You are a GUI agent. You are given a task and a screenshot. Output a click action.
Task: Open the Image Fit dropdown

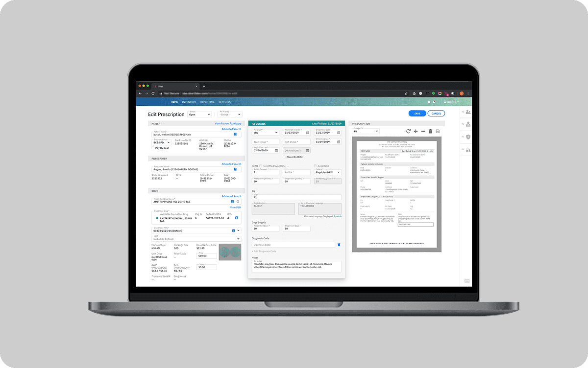click(366, 131)
